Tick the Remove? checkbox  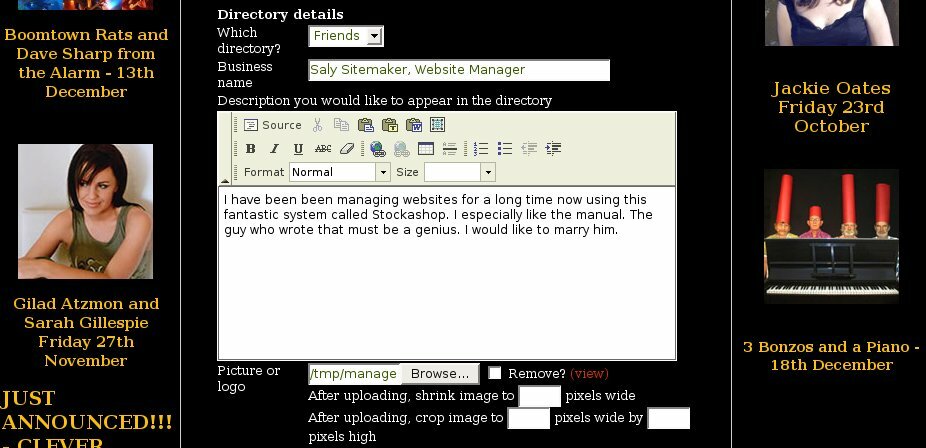pyautogui.click(x=495, y=373)
